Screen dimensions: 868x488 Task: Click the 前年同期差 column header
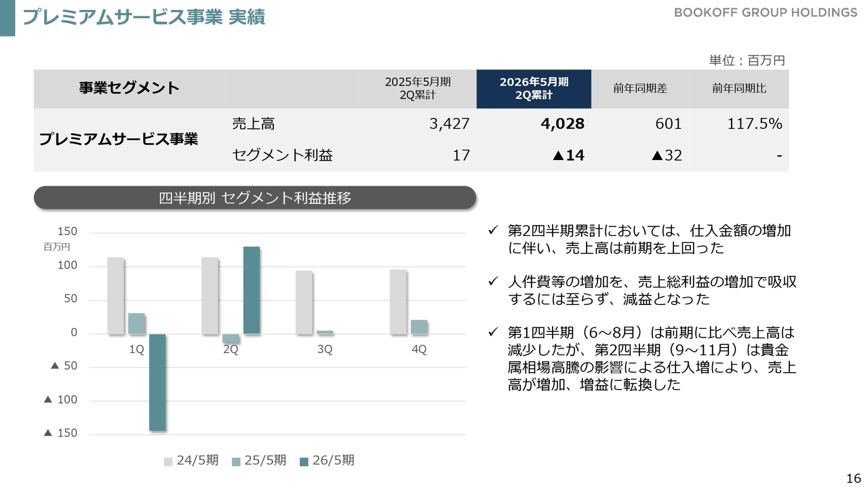(639, 89)
